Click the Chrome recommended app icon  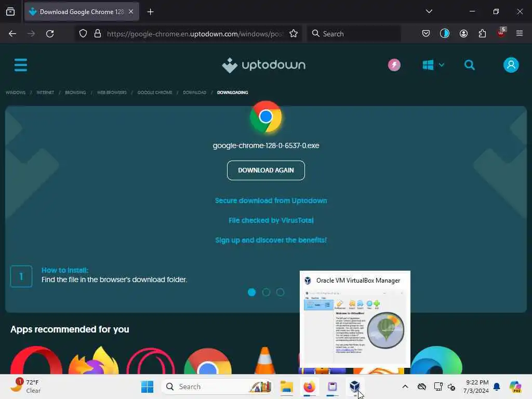tap(208, 361)
